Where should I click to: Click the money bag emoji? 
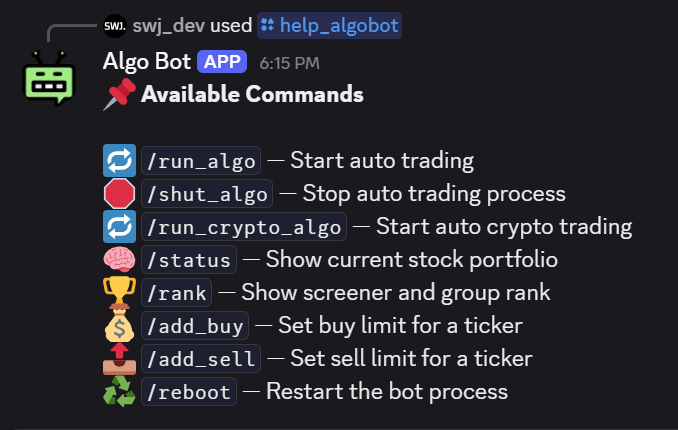(x=119, y=325)
